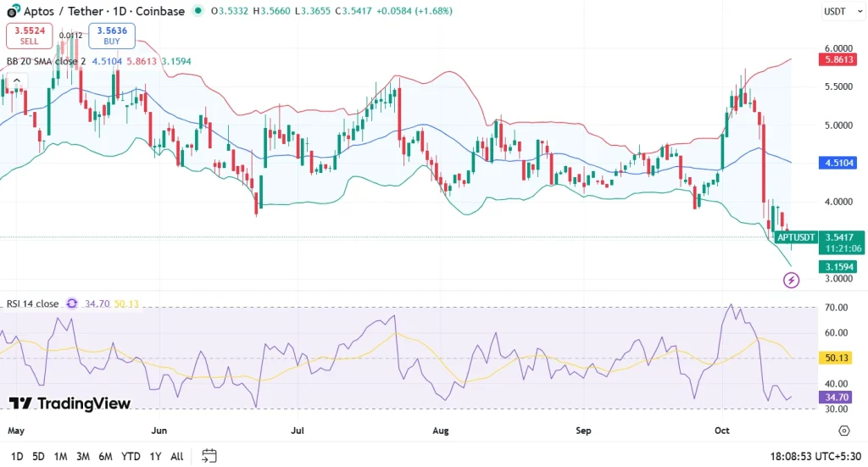Click the RSI 14 close legend label

32,303
